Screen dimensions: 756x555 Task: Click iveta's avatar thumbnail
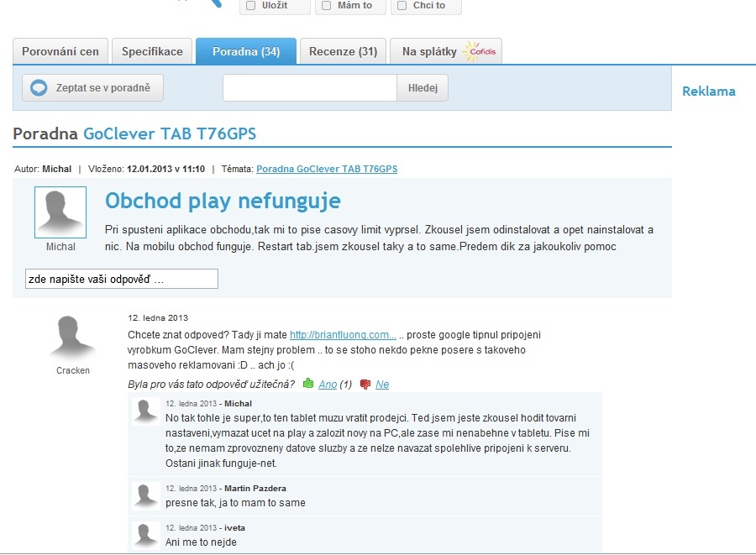[x=144, y=537]
